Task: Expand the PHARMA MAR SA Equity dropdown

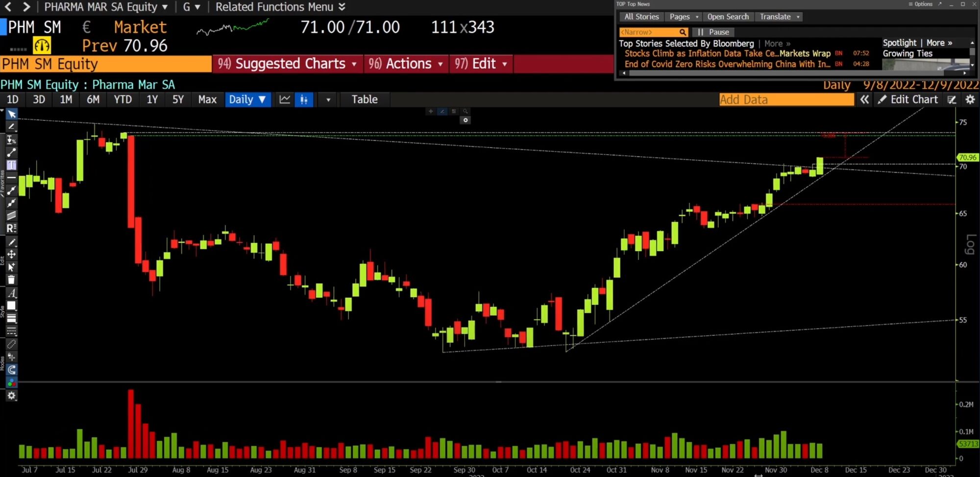Action: tap(106, 7)
